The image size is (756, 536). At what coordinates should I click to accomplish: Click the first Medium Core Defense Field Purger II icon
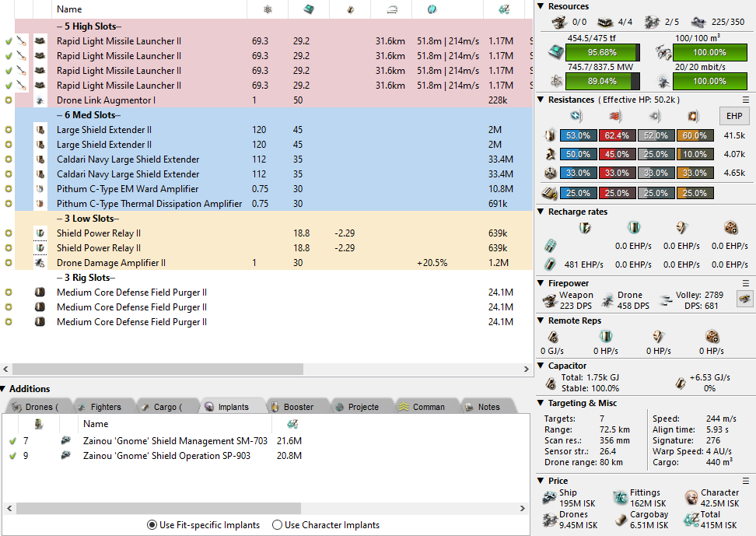[40, 293]
